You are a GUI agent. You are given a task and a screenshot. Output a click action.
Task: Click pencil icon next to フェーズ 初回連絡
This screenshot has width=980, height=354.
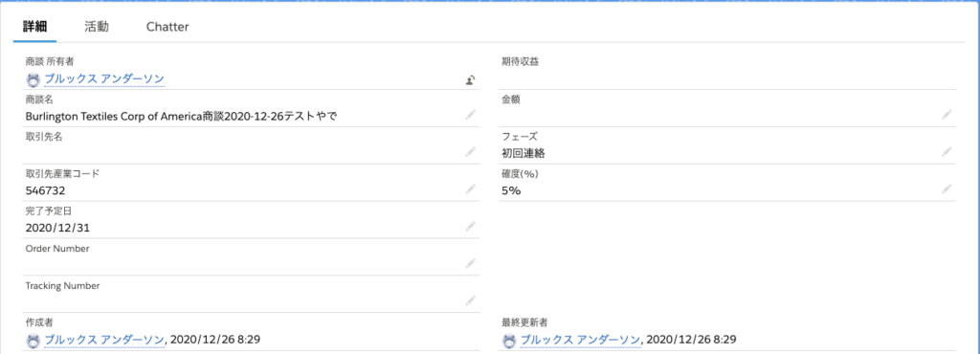click(x=947, y=152)
